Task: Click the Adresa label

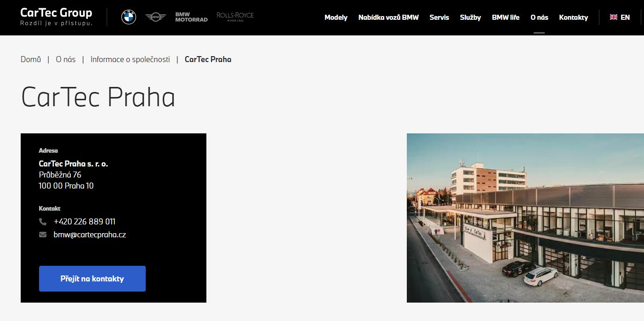Action: (48, 150)
